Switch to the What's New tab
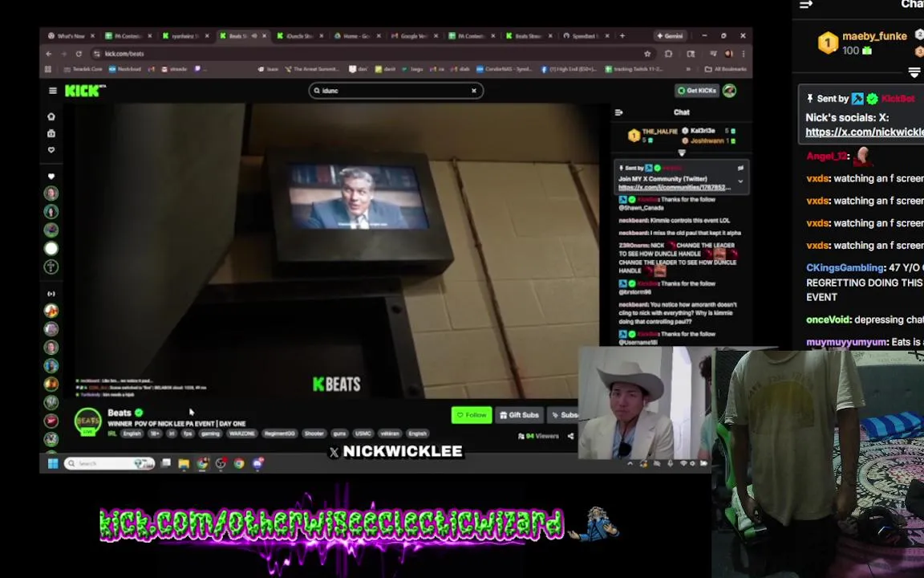 (x=71, y=36)
